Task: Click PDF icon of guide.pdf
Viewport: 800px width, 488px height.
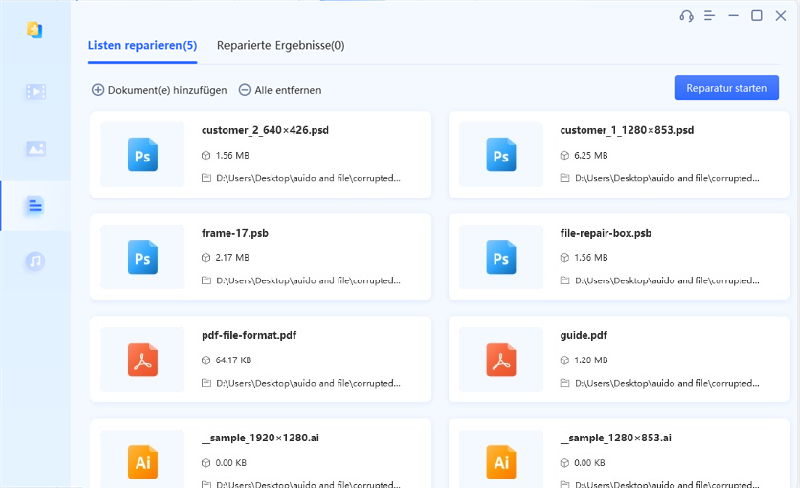Action: pos(501,360)
